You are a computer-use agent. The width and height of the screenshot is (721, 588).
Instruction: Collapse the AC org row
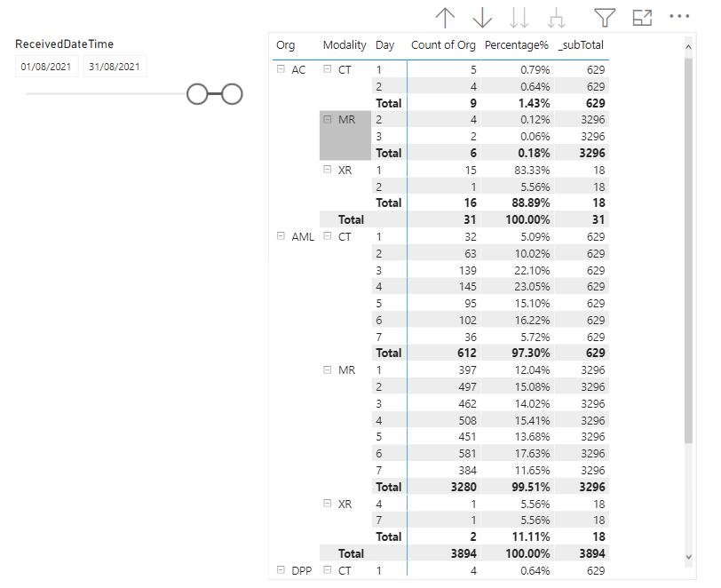click(x=281, y=69)
